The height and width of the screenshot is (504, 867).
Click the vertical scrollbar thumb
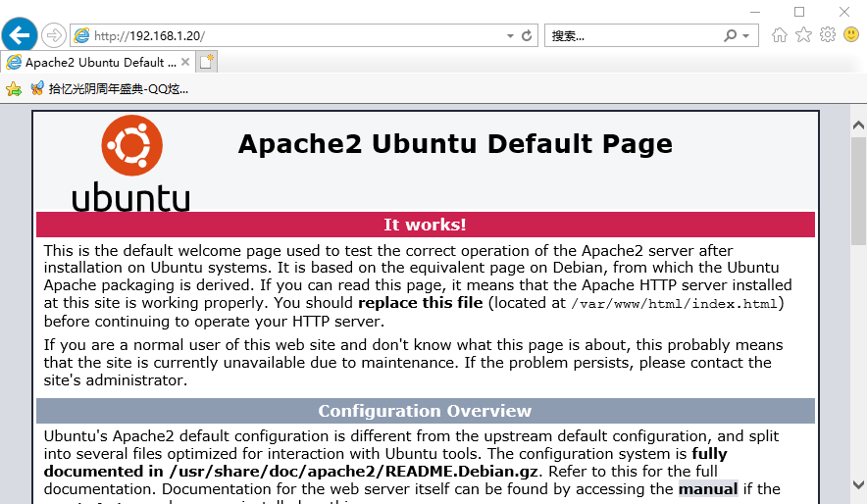pyautogui.click(x=859, y=191)
